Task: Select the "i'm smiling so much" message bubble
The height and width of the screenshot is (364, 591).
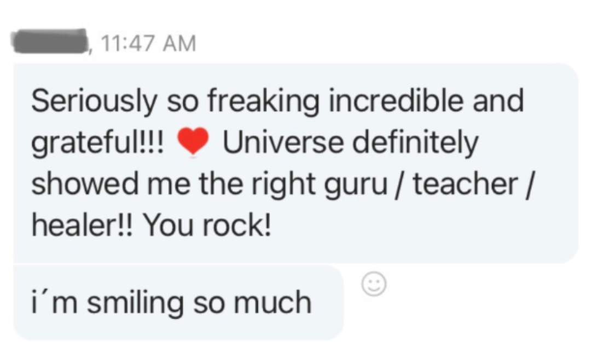Action: [x=178, y=303]
